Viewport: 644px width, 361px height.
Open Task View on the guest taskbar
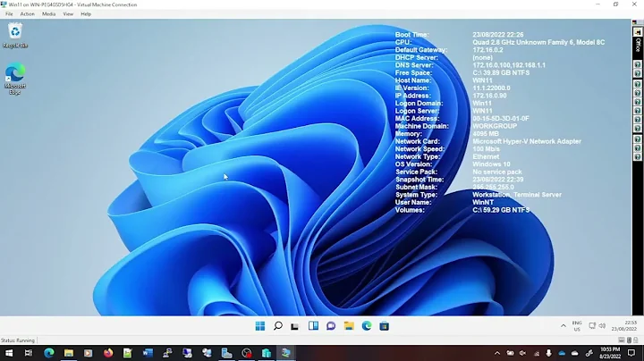(295, 326)
